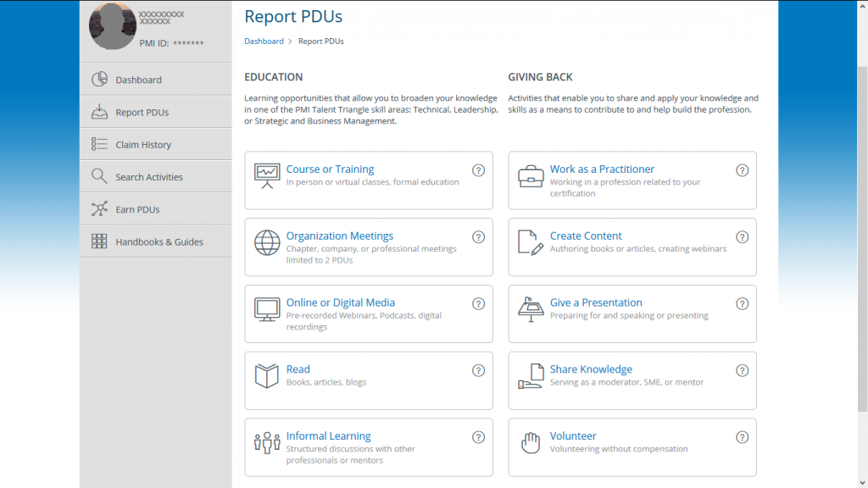Click the Earn PDUs network icon

click(x=100, y=208)
